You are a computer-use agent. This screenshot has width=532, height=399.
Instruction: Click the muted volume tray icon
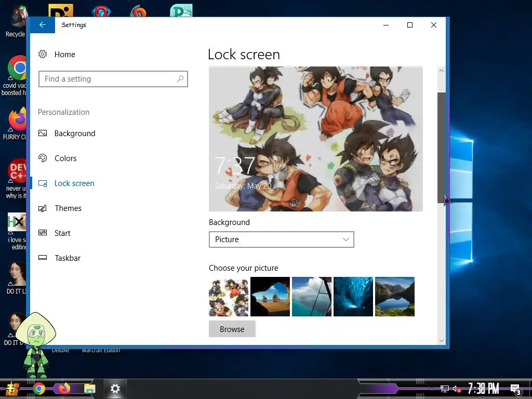457,389
